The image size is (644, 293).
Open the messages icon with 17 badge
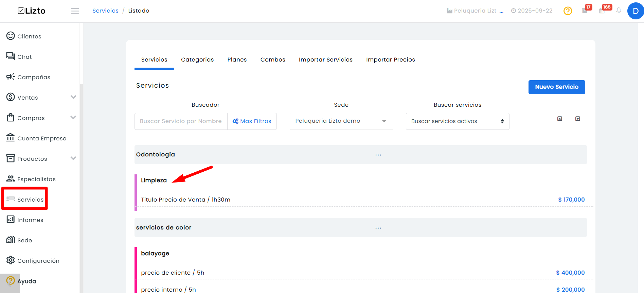585,11
